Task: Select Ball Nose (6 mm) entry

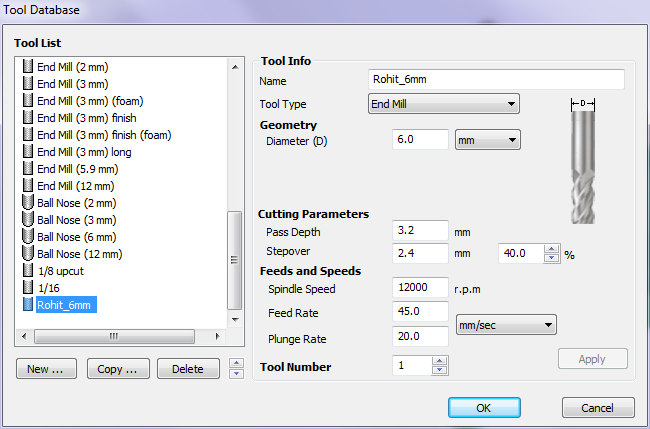Action: point(76,237)
